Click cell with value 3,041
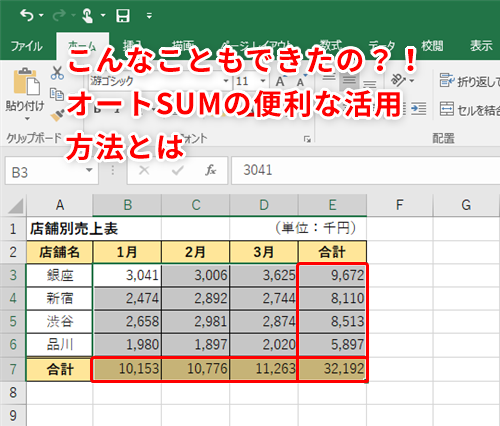The width and height of the screenshot is (500, 426). click(127, 275)
